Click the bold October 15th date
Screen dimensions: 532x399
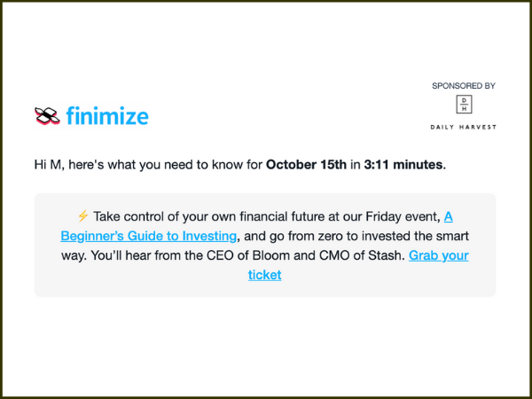point(306,165)
